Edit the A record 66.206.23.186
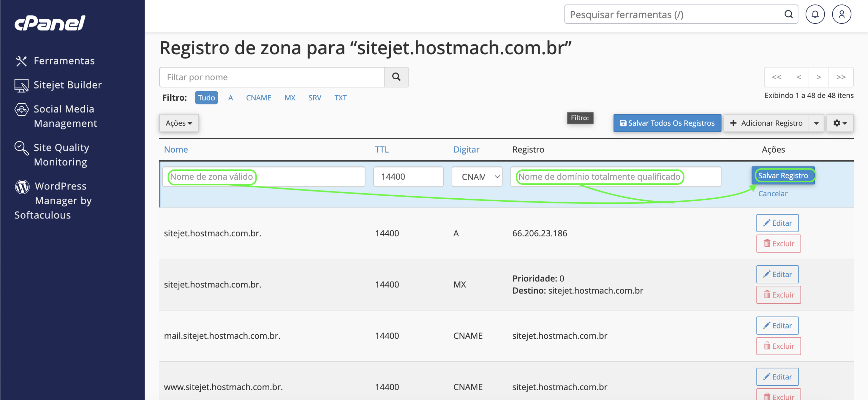The height and width of the screenshot is (400, 868). click(x=777, y=223)
